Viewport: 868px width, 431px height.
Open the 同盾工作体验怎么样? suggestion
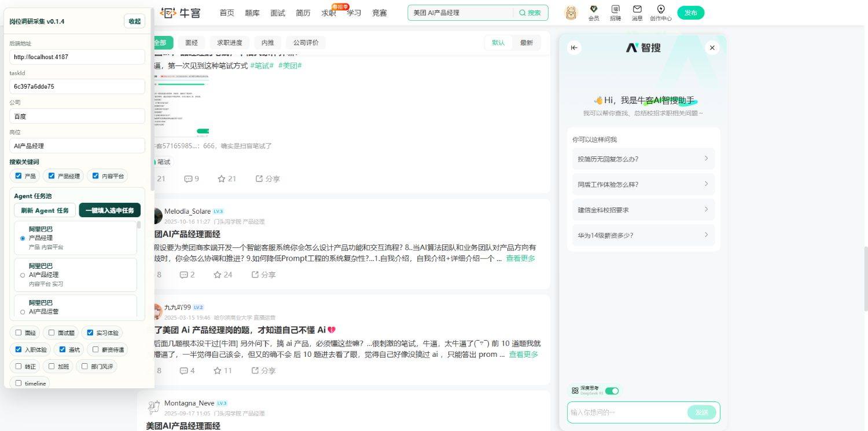643,184
